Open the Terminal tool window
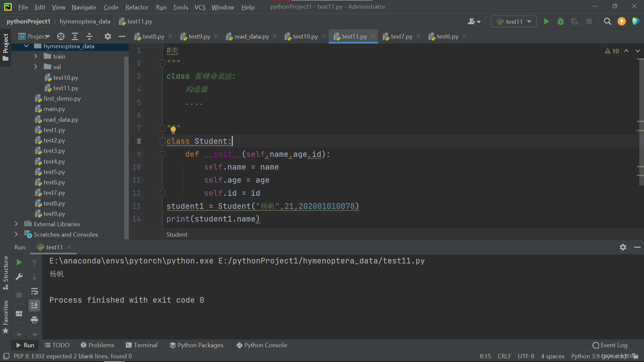Viewport: 644px width, 362px height. [x=142, y=345]
